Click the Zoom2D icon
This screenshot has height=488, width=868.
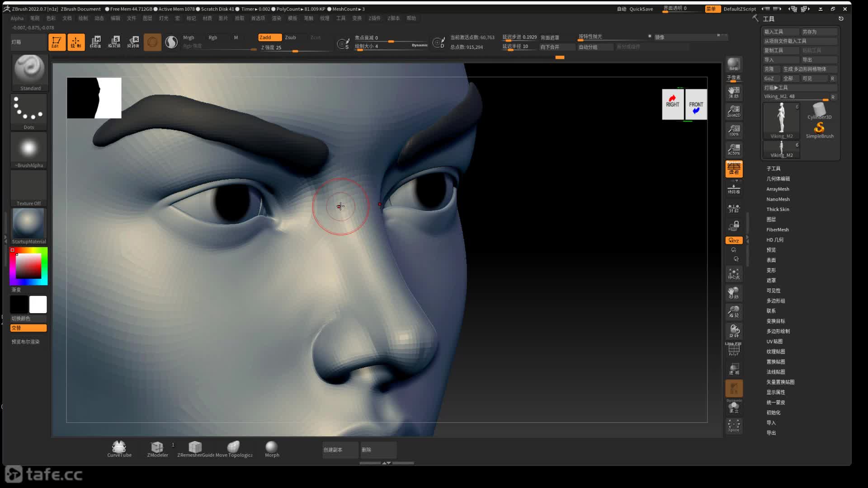(734, 111)
